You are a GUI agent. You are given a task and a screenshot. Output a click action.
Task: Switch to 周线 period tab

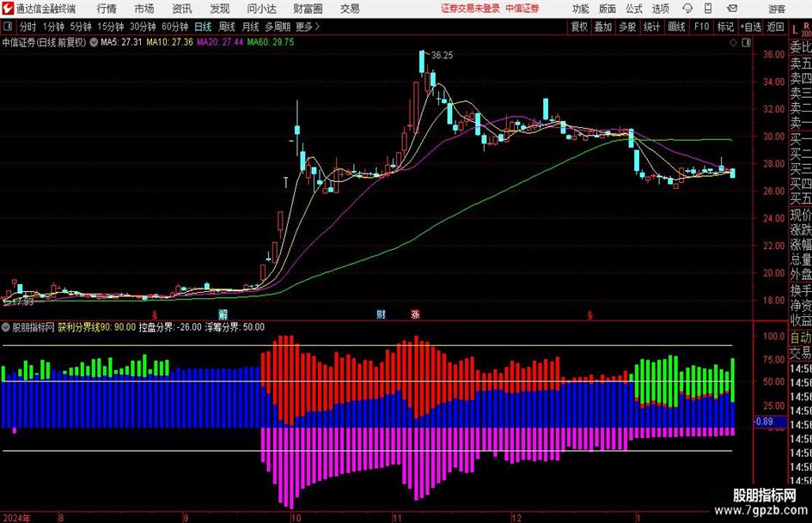point(227,27)
